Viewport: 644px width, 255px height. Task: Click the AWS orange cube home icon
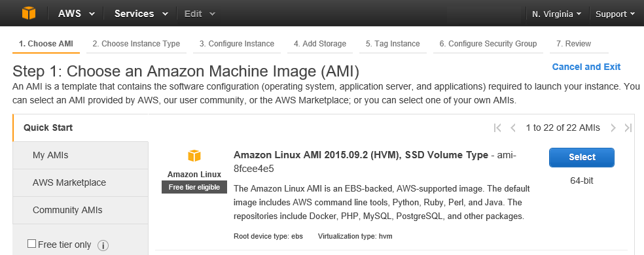point(29,13)
